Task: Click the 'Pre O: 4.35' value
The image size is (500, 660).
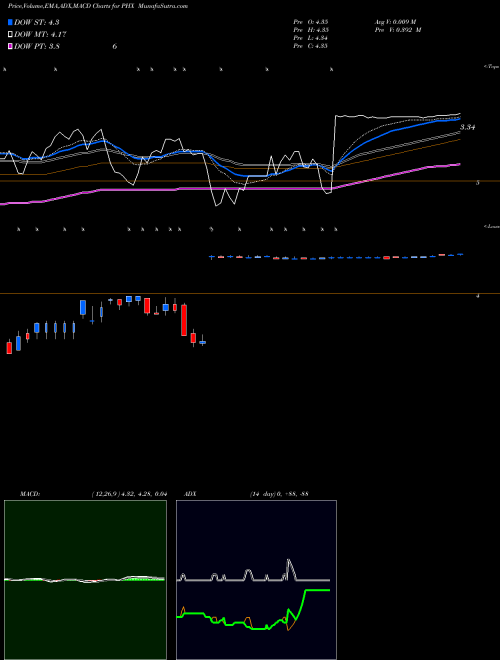Action: click(x=311, y=21)
